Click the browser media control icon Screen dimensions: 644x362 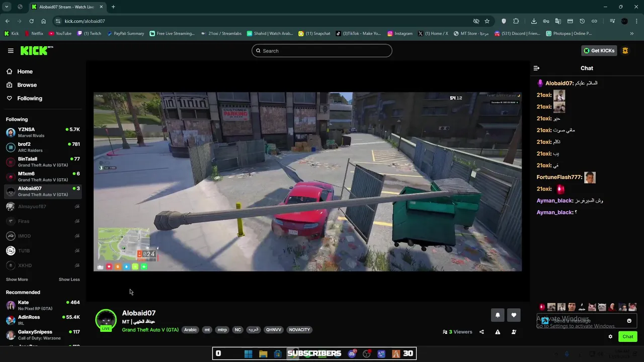click(x=612, y=21)
